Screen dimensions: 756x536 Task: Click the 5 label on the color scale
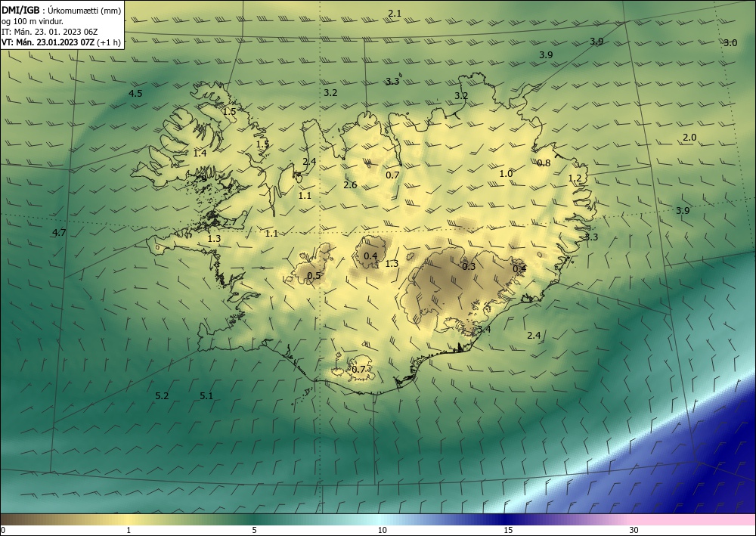[254, 530]
